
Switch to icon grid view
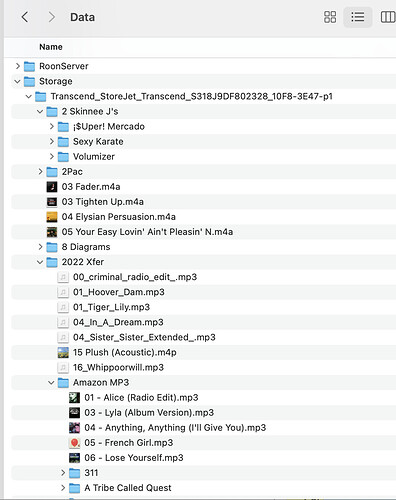pyautogui.click(x=330, y=17)
